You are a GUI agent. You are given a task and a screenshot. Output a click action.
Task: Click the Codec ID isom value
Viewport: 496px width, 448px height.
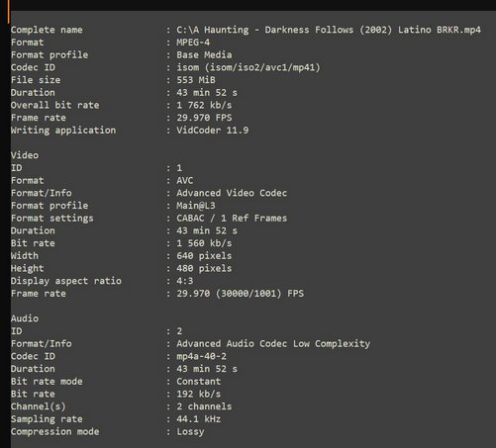click(x=248, y=67)
